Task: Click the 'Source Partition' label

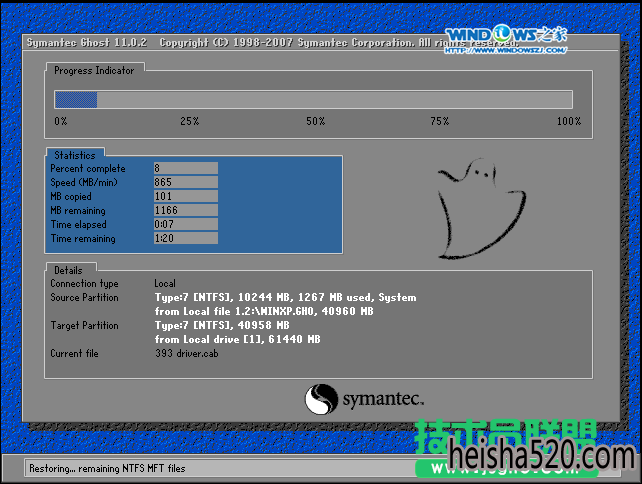Action: [84, 297]
